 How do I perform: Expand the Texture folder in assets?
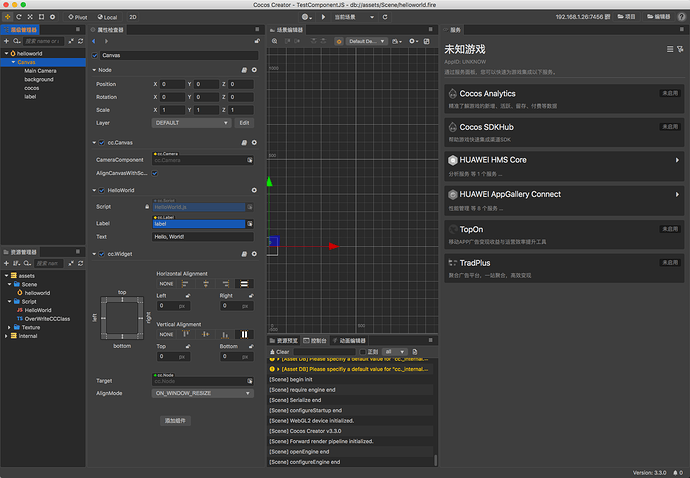pyautogui.click(x=9, y=327)
